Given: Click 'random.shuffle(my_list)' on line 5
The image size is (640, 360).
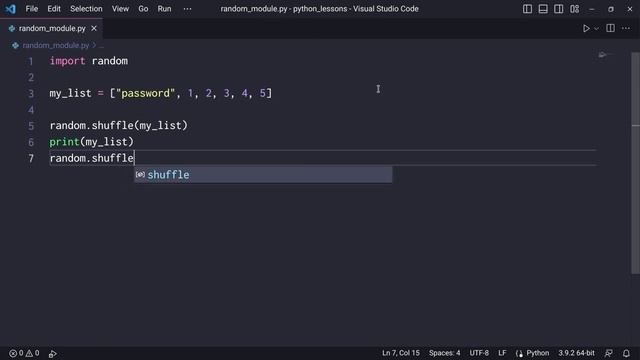Looking at the screenshot, I should pyautogui.click(x=118, y=125).
